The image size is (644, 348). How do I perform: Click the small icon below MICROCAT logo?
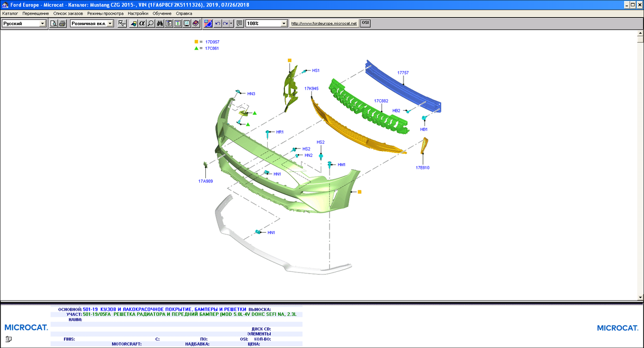click(8, 340)
